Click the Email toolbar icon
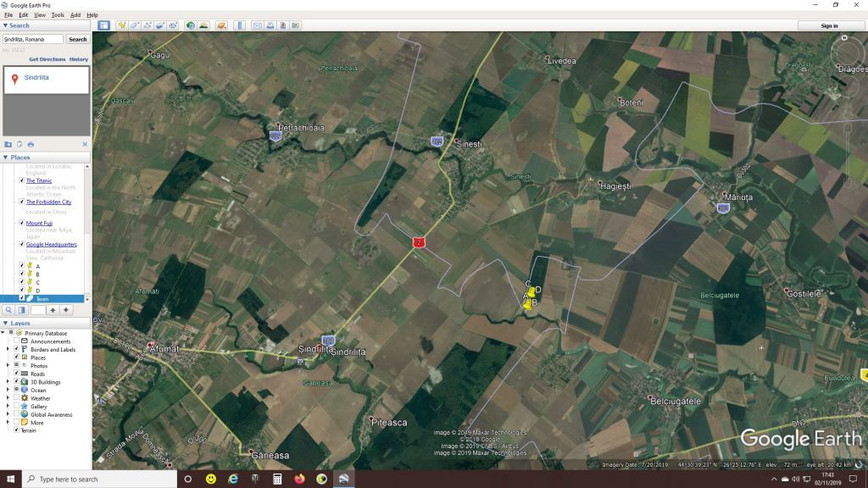 tap(257, 25)
